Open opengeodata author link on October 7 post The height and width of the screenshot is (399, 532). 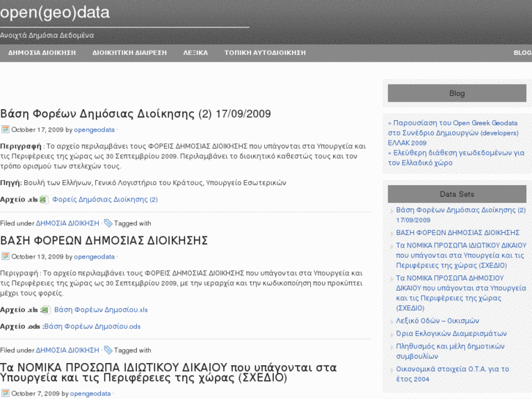coord(91,394)
